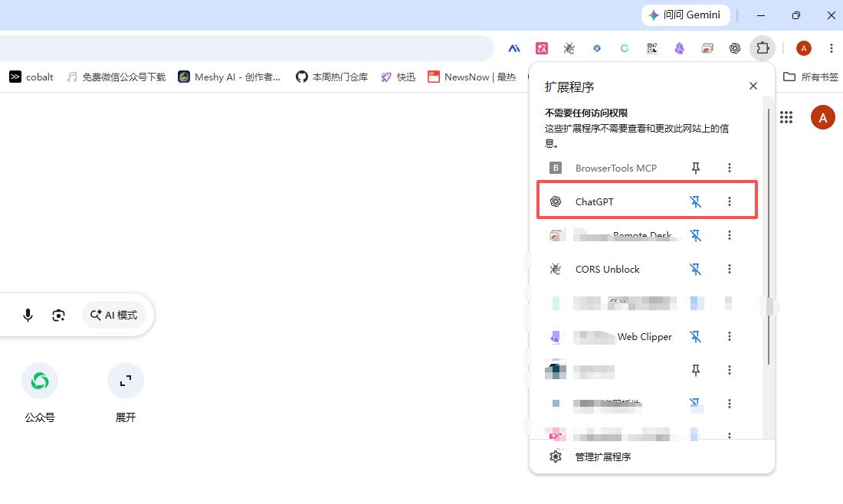Click the QR code extension toolbar icon
Viewport: 843px width, 504px height.
pyautogui.click(x=652, y=48)
